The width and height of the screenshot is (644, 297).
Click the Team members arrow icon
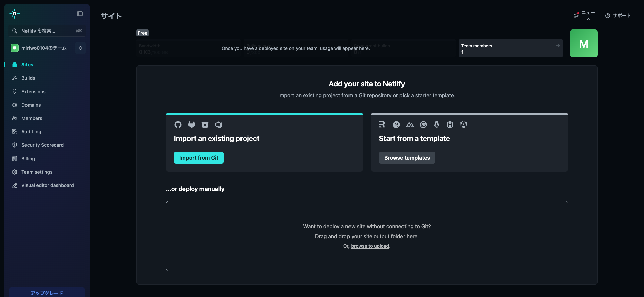558,46
